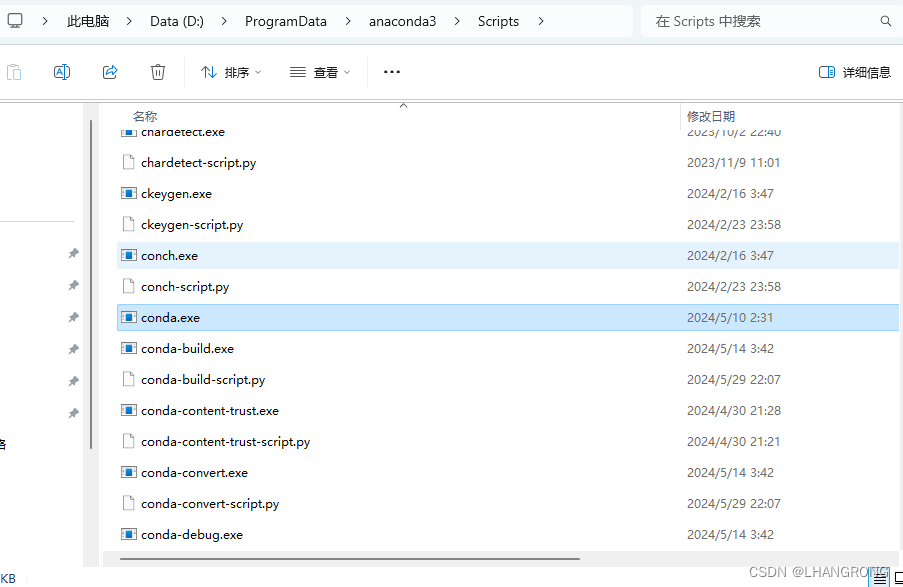This screenshot has width=903, height=587.
Task: Click the search magnifier icon
Action: 886,21
